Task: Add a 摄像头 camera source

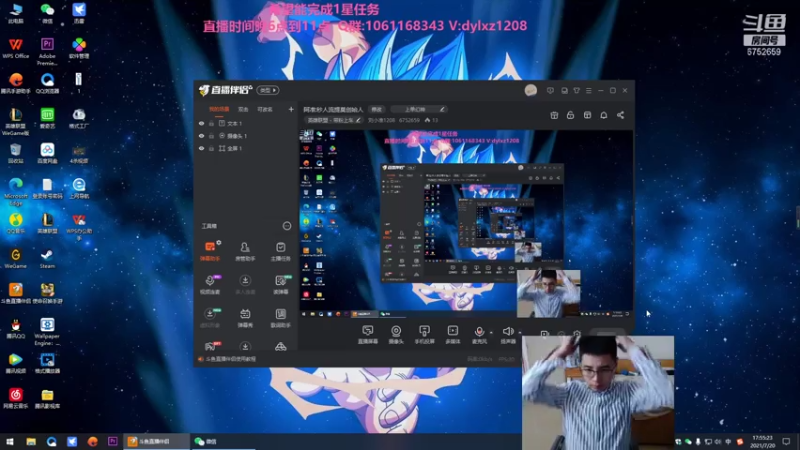Action: pyautogui.click(x=396, y=335)
